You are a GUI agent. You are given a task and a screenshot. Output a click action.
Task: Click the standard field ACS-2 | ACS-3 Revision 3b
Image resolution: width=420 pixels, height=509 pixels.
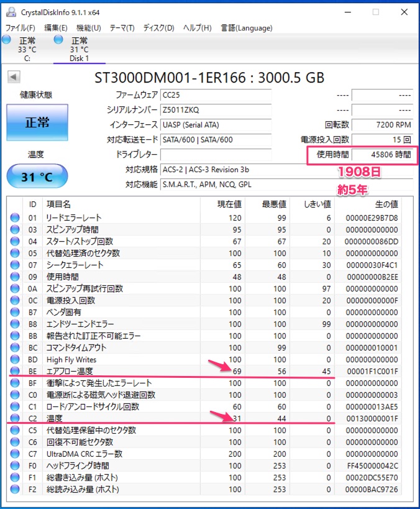pyautogui.click(x=286, y=170)
